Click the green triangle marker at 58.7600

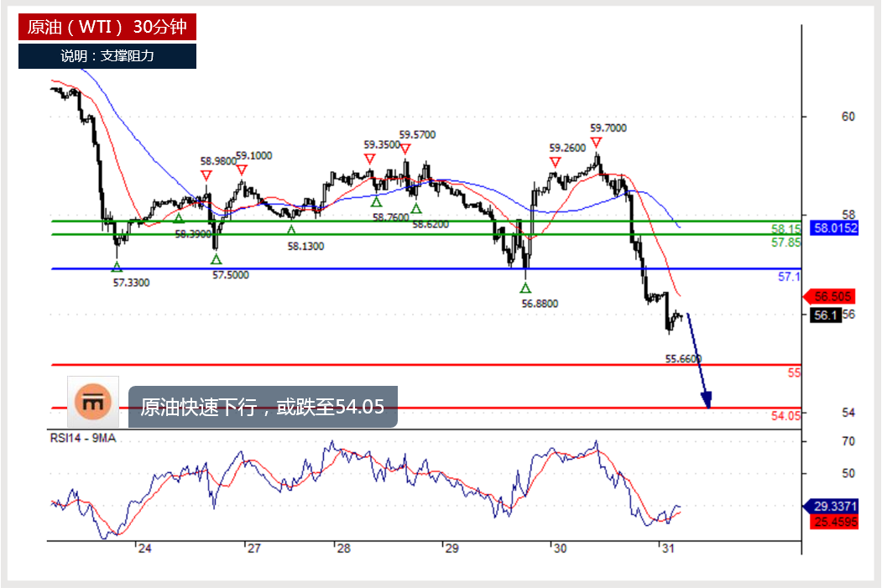376,202
